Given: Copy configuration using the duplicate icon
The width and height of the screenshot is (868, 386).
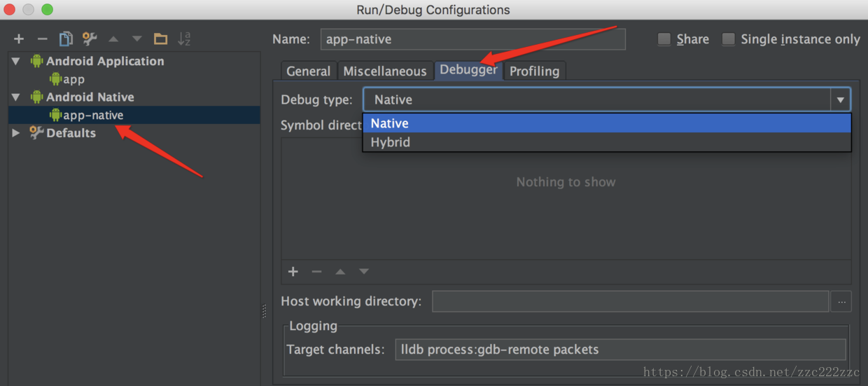Looking at the screenshot, I should [66, 39].
